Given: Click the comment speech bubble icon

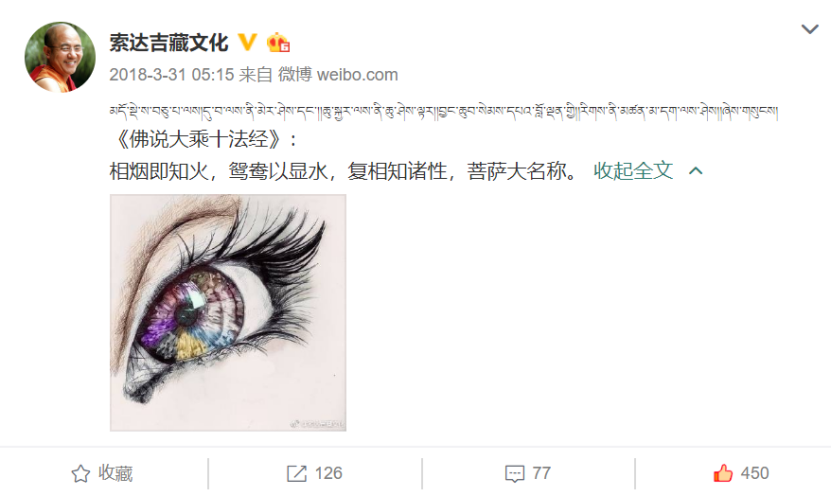Looking at the screenshot, I should point(515,474).
